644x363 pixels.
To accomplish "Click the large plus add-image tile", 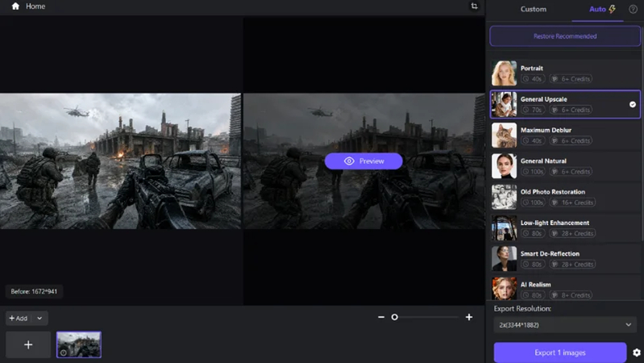I will pos(28,344).
